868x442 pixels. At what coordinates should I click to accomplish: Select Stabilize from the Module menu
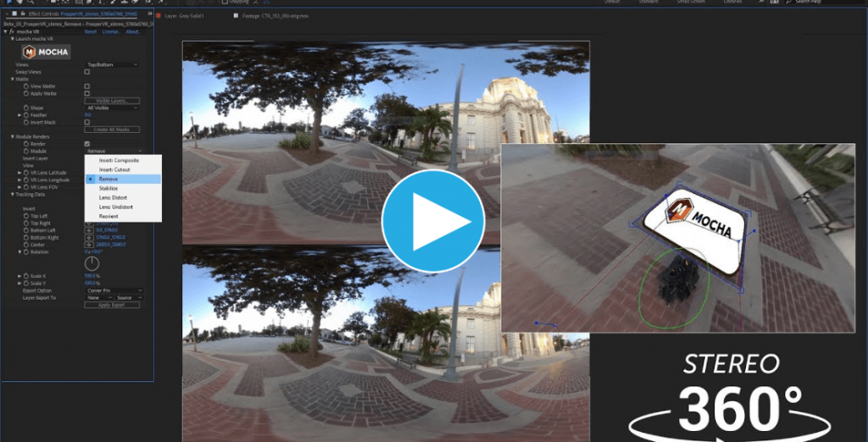108,188
